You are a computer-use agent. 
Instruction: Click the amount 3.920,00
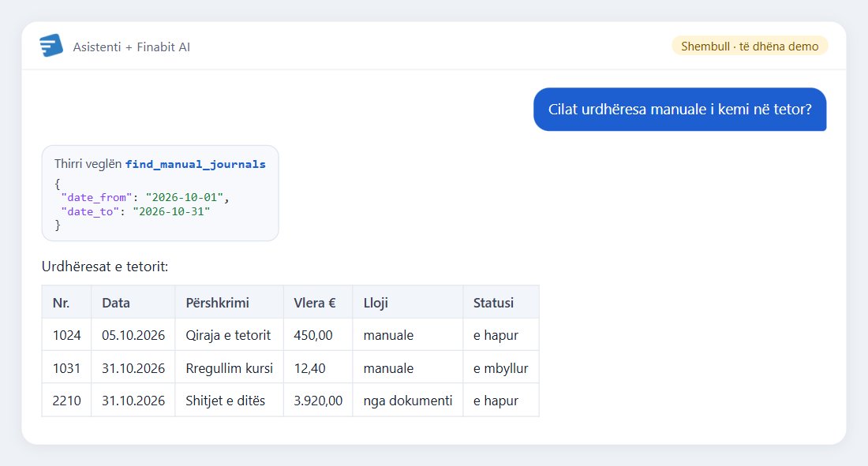pos(318,400)
